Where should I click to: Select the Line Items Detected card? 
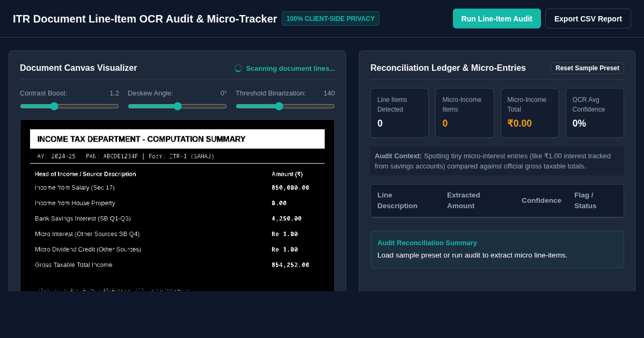(400, 113)
